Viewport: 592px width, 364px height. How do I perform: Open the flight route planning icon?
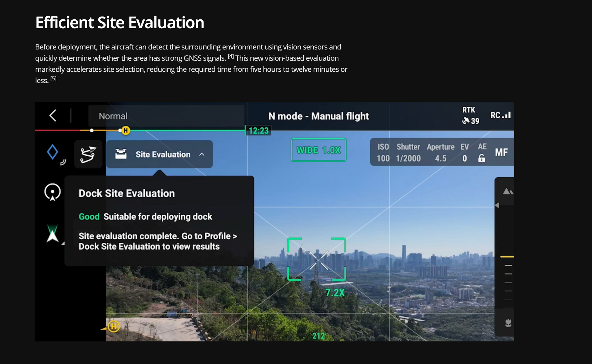pos(88,154)
